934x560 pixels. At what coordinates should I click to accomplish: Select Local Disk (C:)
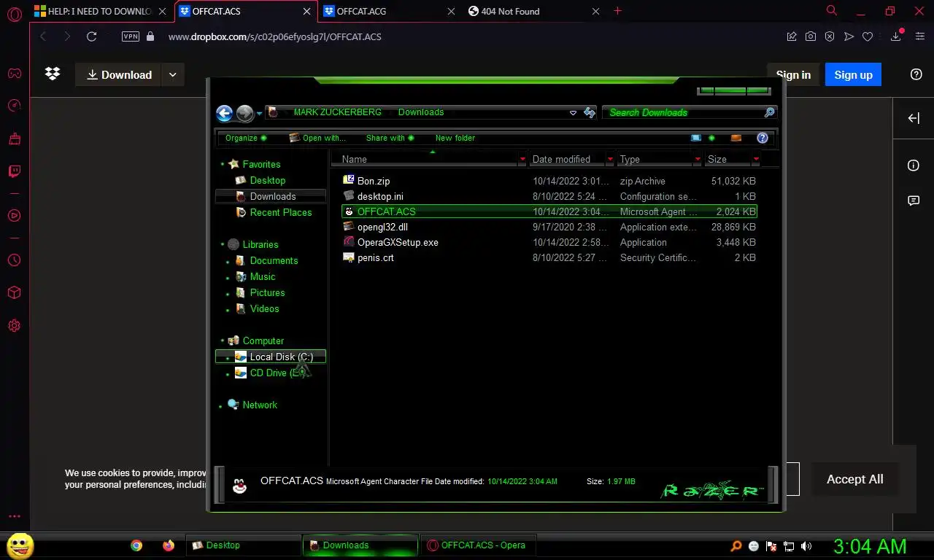(271, 357)
